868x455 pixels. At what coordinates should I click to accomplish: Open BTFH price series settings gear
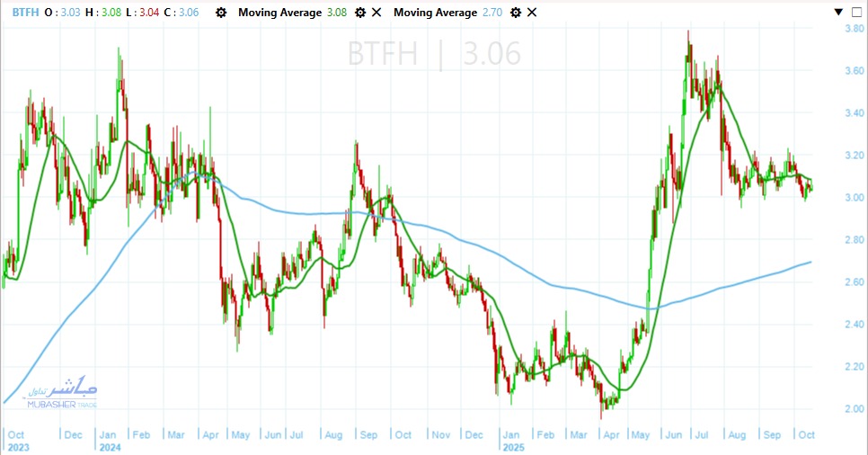tap(221, 13)
